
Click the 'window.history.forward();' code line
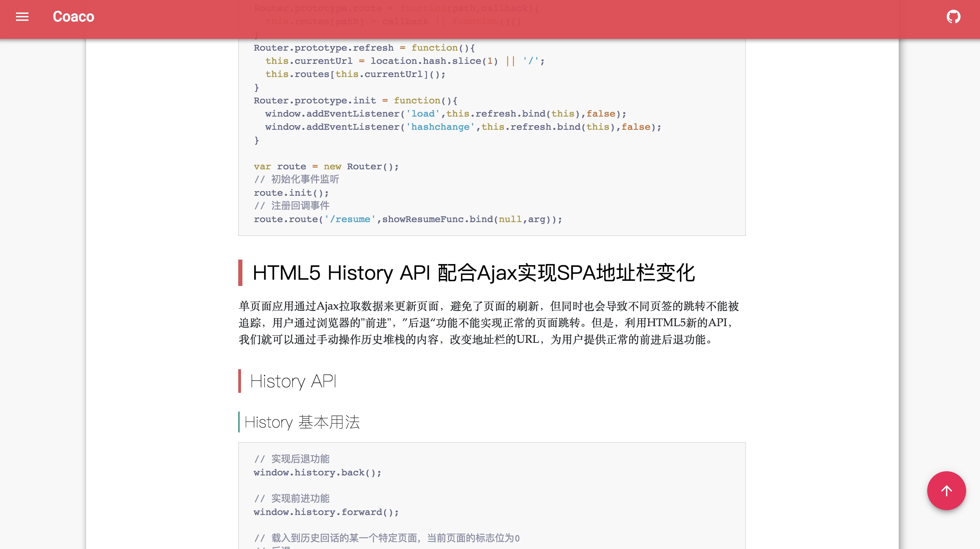coord(326,512)
